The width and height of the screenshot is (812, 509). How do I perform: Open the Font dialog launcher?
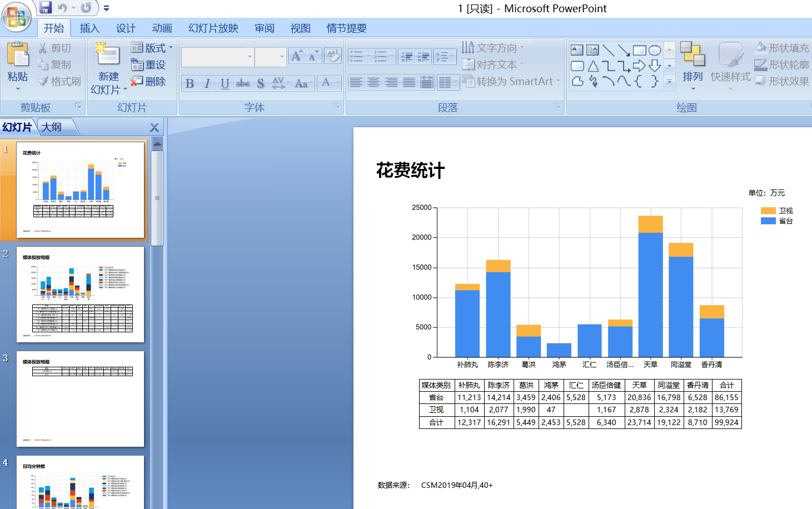pos(337,106)
